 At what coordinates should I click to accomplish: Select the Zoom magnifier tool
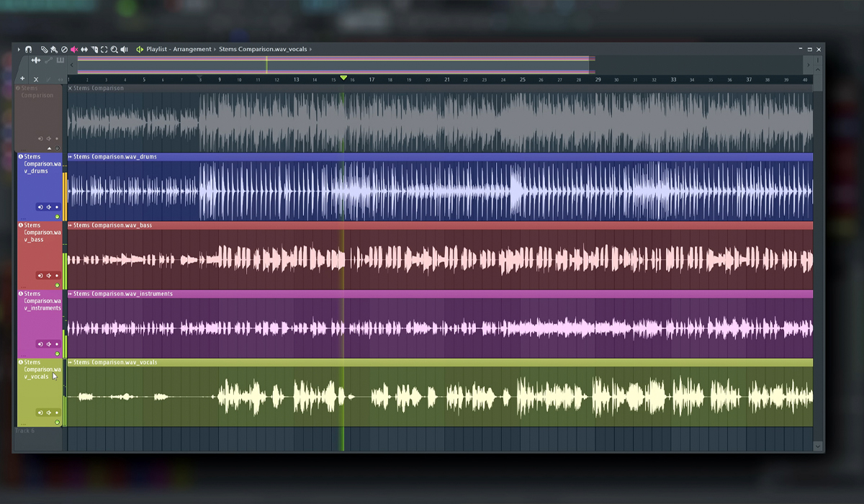114,50
